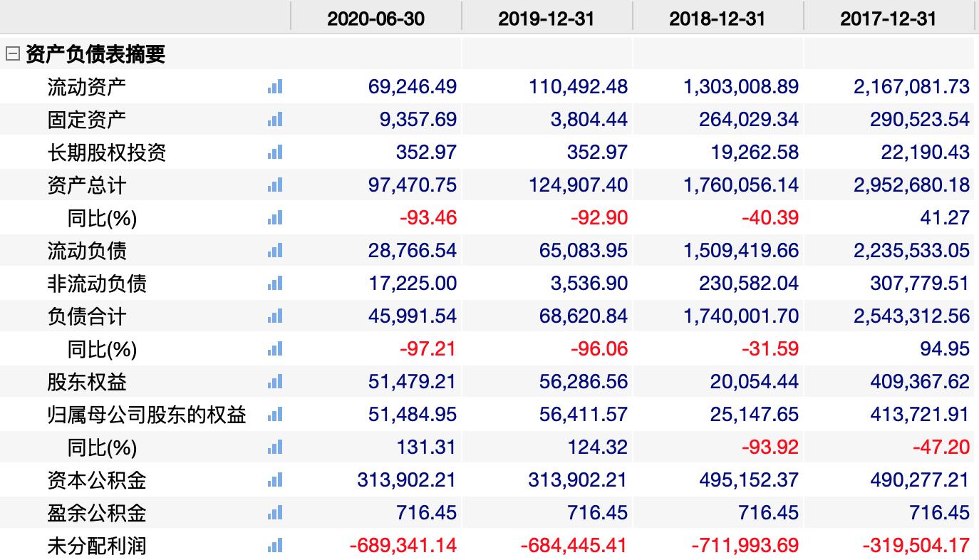The image size is (979, 560).
Task: Open chart icon for 同比(%) under 资产总计
Action: 275,218
